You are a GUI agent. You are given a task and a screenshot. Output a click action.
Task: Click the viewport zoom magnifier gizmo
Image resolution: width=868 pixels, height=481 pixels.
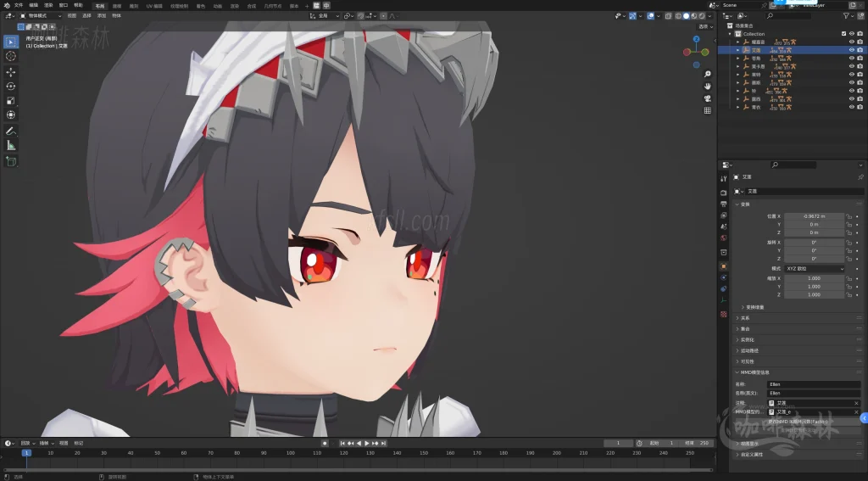(x=708, y=74)
